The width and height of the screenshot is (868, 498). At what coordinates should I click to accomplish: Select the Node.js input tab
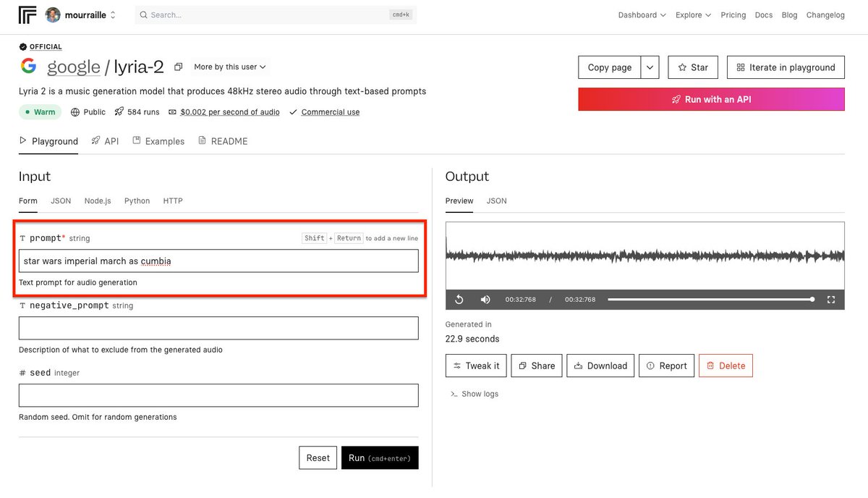click(x=98, y=201)
